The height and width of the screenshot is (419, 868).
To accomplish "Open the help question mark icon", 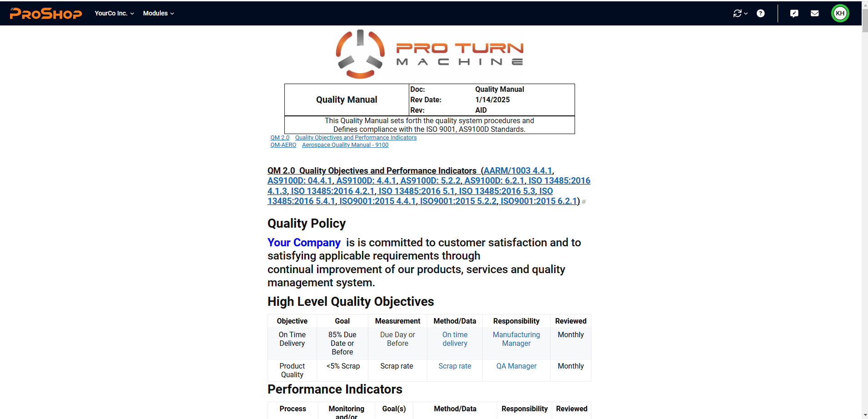I will 760,14.
